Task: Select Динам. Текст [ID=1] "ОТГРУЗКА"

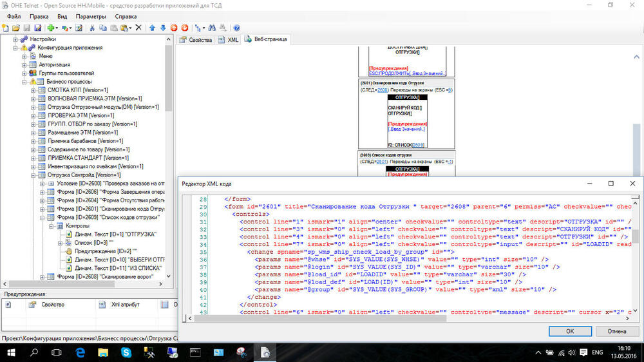Action: coord(115,234)
